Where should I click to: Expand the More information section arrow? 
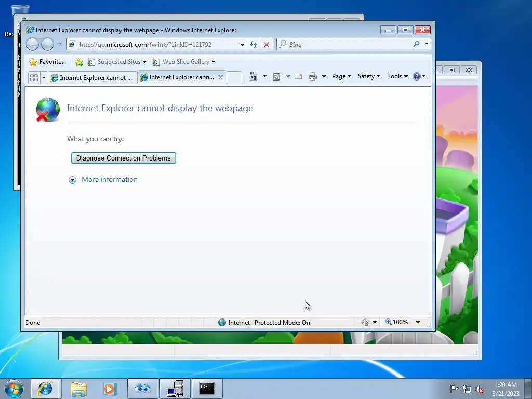[72, 180]
